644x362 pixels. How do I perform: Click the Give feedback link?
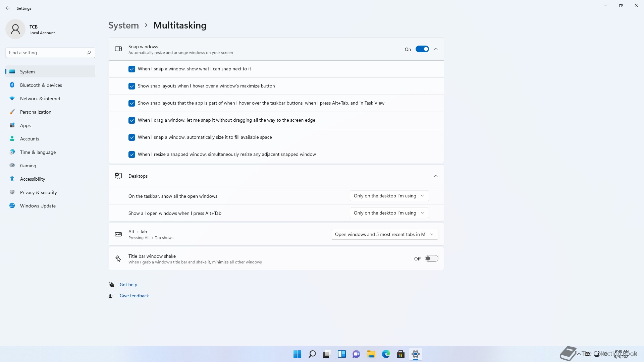134,296
